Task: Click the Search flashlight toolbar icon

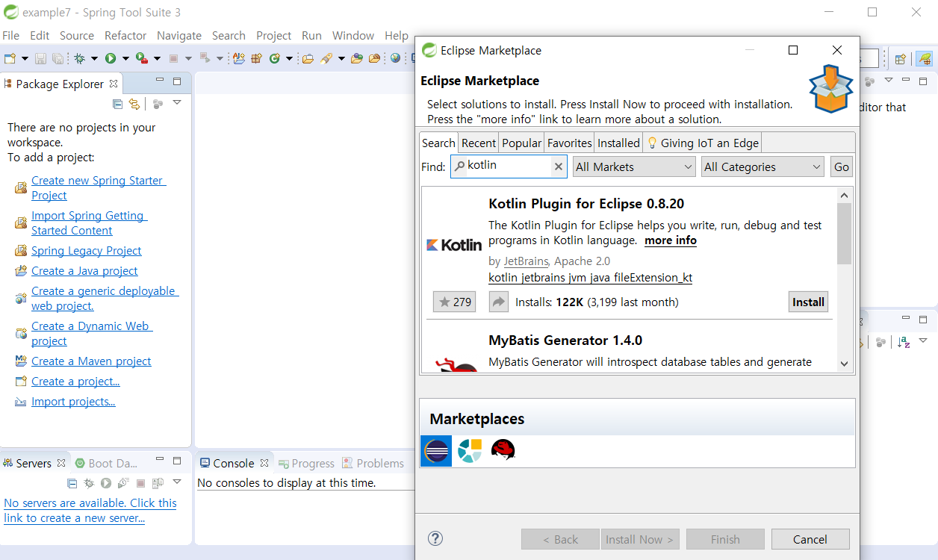Action: 326,58
